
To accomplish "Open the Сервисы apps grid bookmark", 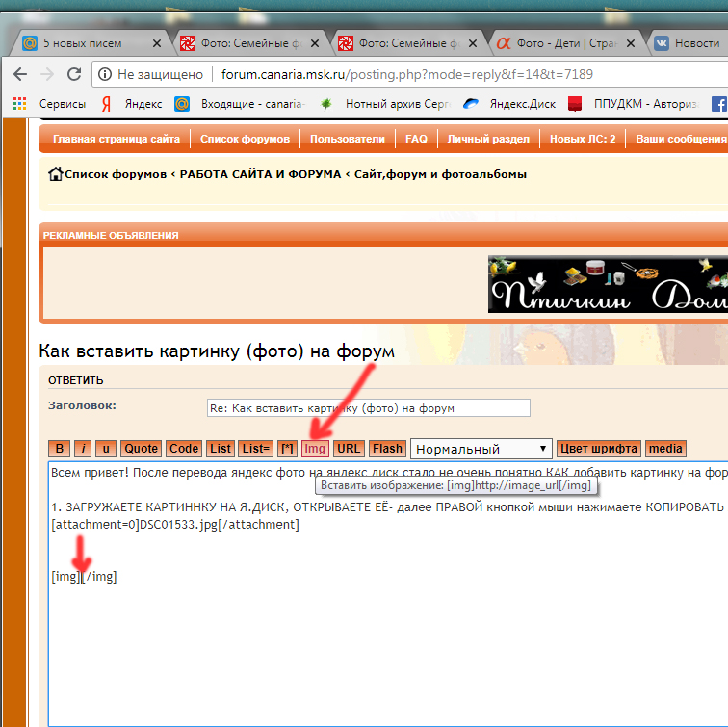I will coord(19,104).
